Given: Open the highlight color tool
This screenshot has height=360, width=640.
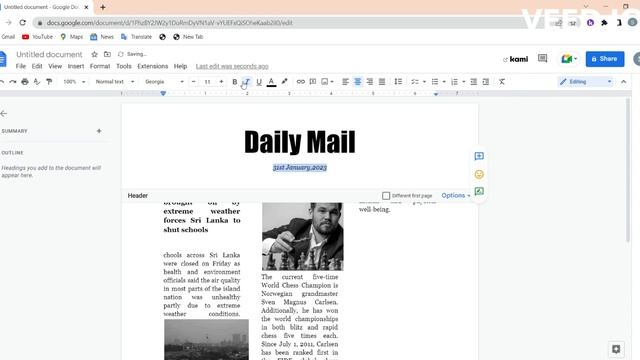Looking at the screenshot, I should click(284, 82).
